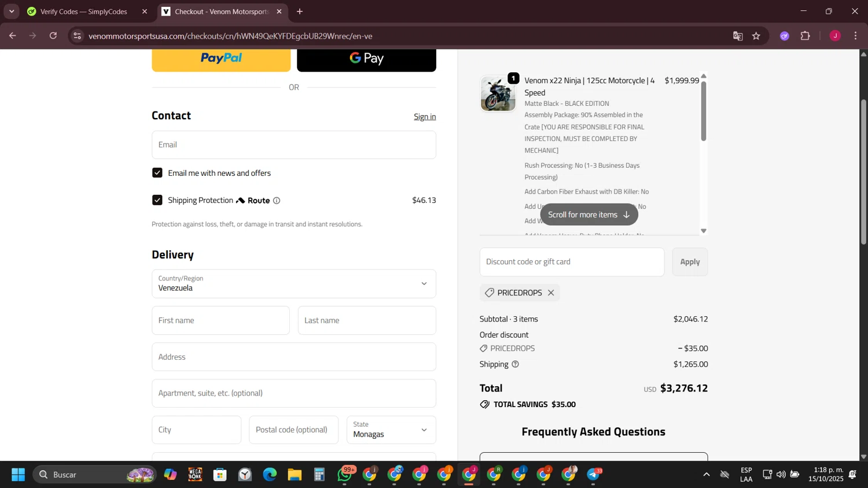This screenshot has width=868, height=488.
Task: Open the battery status tray icon
Action: coord(795,475)
